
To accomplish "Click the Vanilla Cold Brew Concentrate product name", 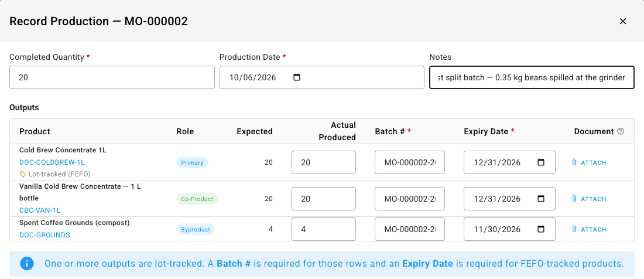I will pyautogui.click(x=80, y=192).
